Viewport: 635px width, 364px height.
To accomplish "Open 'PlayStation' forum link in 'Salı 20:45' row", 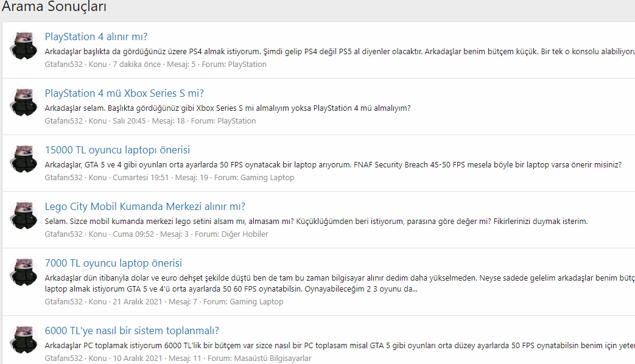I will click(236, 121).
